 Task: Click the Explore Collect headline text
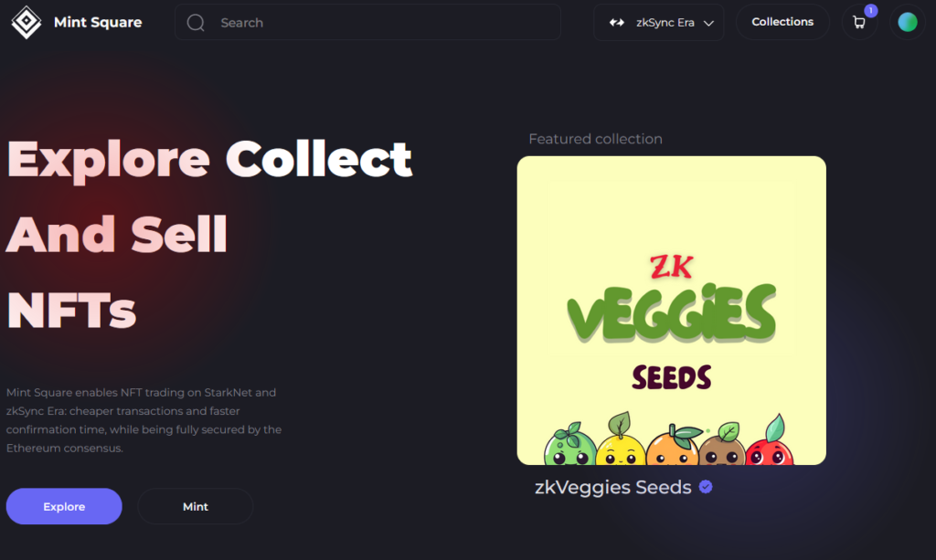(209, 159)
